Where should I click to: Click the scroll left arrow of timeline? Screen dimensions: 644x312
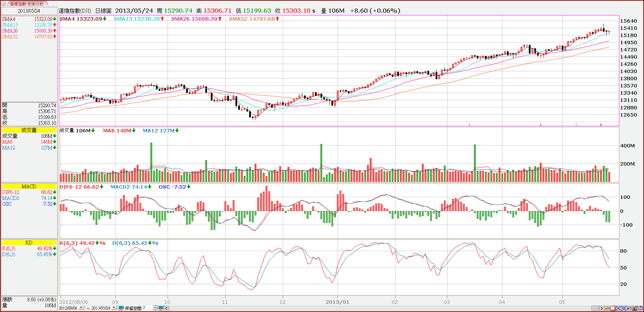167,308
